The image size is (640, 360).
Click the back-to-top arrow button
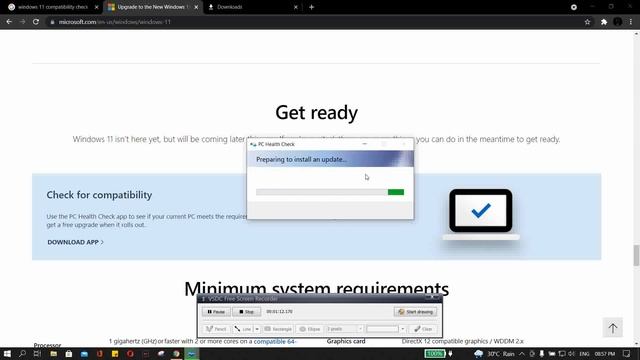coord(613,328)
